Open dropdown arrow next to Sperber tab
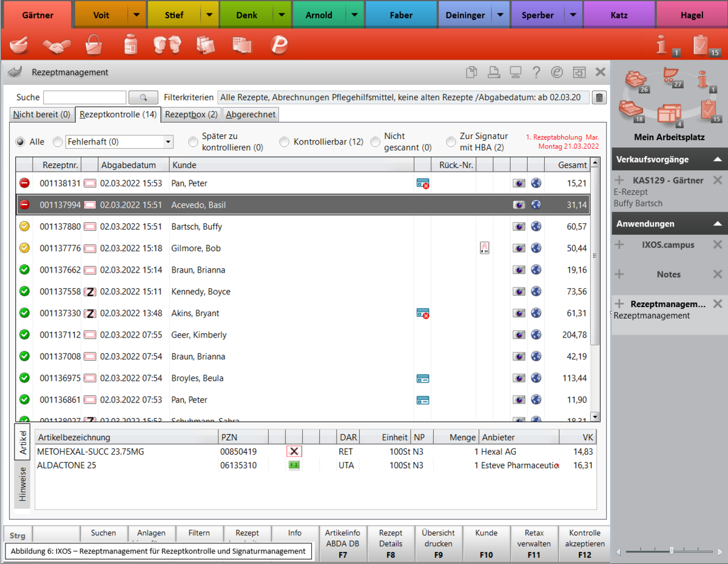The image size is (728, 564). [573, 15]
